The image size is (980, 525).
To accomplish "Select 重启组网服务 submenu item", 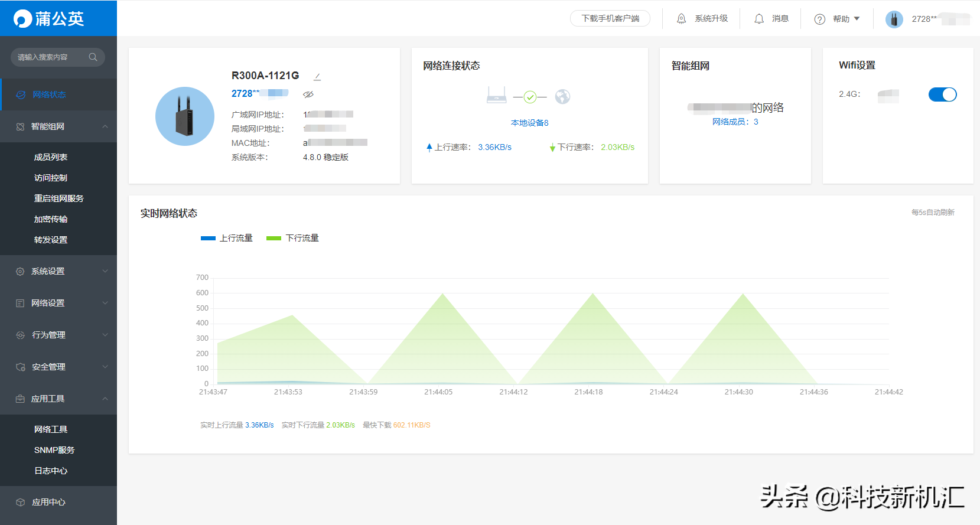I will [59, 198].
